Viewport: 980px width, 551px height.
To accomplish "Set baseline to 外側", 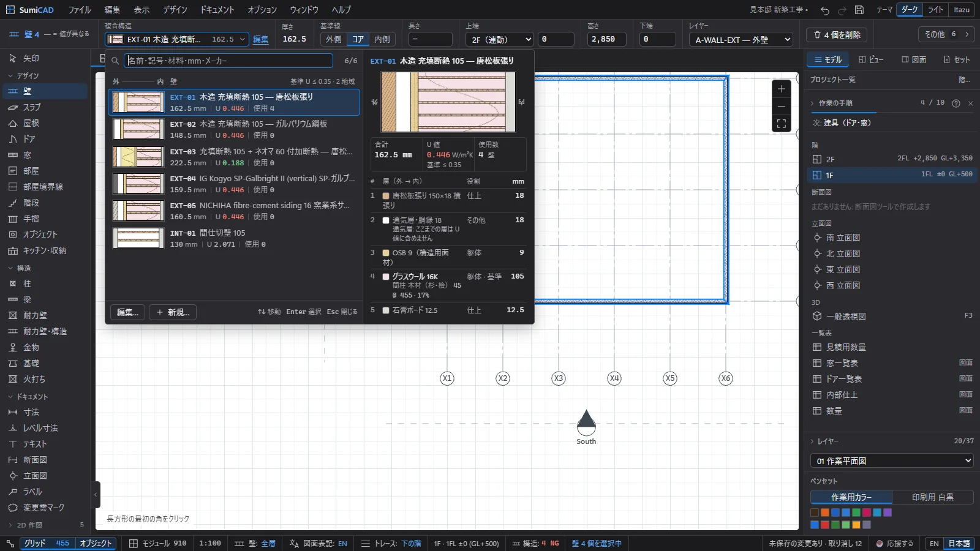I will click(334, 39).
